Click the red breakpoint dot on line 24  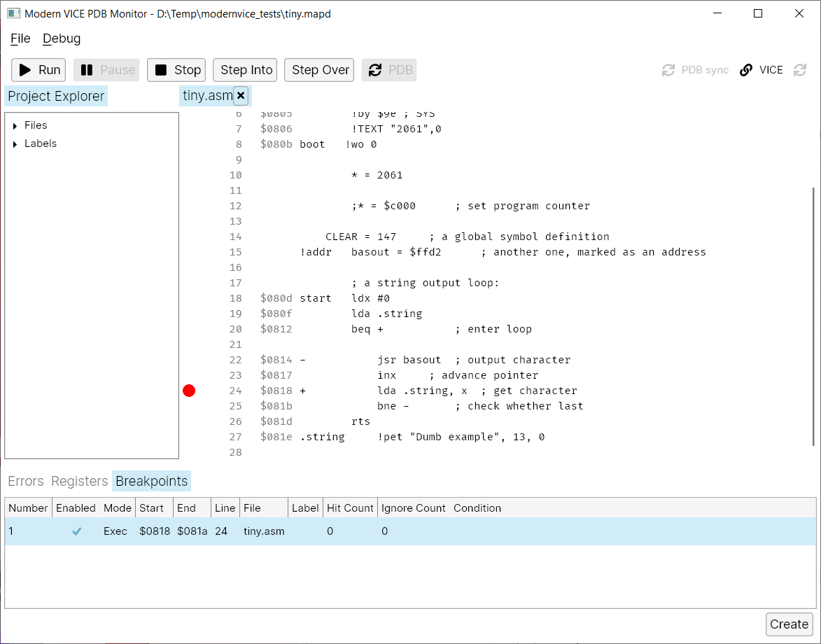pos(189,391)
